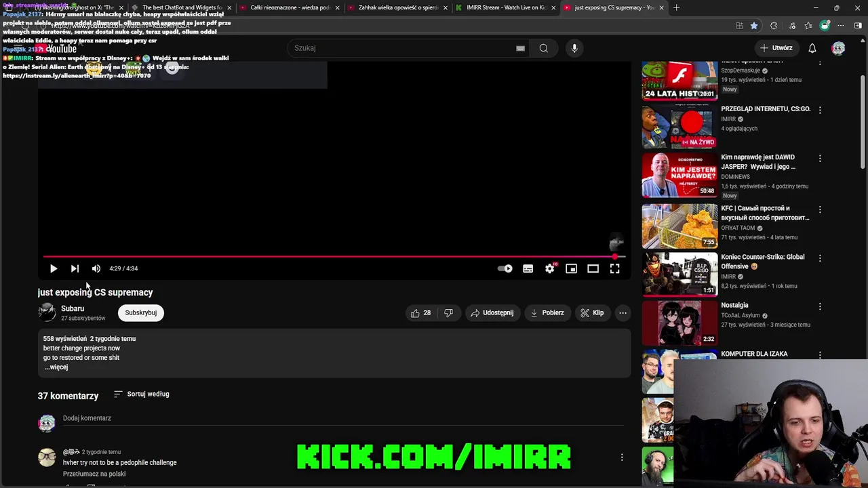Viewport: 868px width, 488px height.
Task: Subscribe to Subaru with Subskrybuj
Action: (x=141, y=312)
